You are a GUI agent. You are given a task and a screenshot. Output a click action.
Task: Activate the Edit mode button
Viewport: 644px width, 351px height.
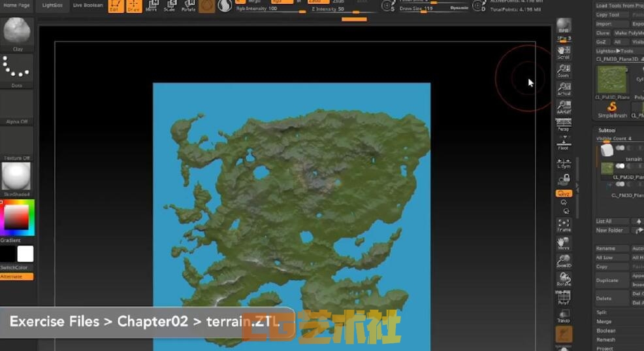click(x=116, y=6)
